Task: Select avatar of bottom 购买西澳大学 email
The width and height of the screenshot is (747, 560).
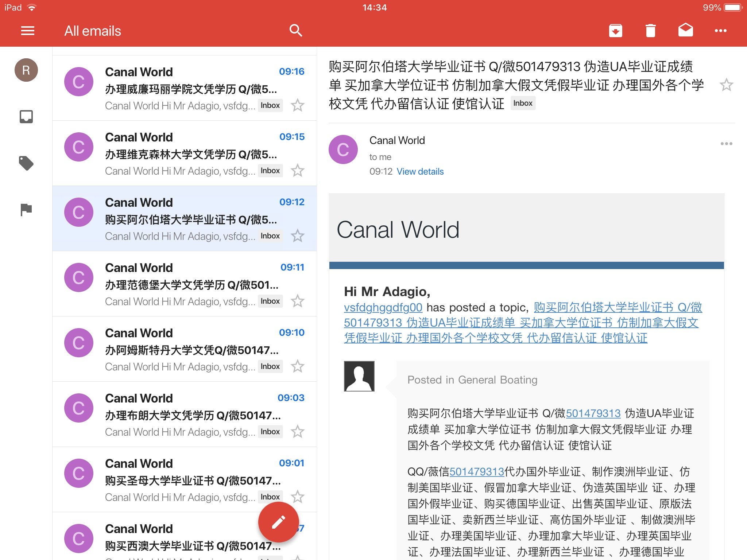Action: tap(79, 538)
